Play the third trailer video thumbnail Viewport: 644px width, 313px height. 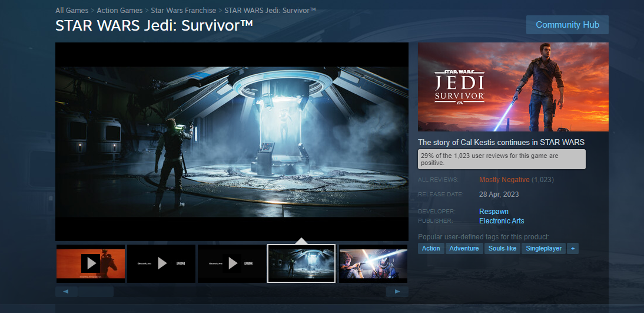(232, 263)
